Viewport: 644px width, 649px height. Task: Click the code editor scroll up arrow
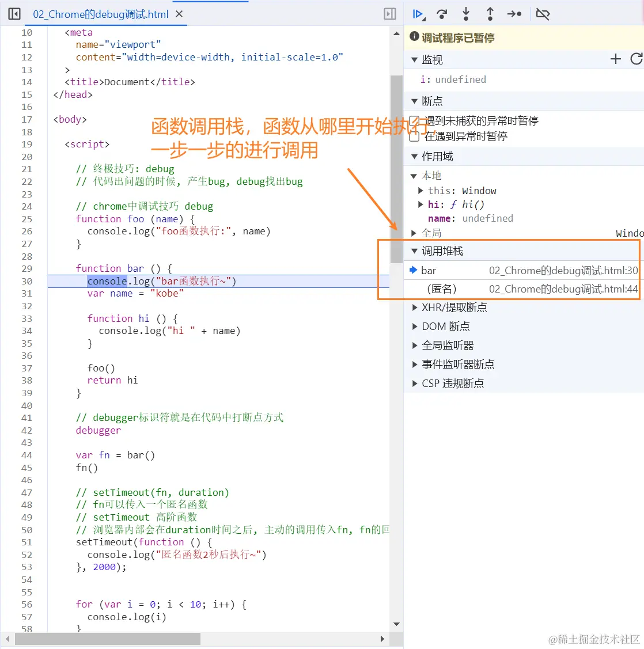[396, 33]
